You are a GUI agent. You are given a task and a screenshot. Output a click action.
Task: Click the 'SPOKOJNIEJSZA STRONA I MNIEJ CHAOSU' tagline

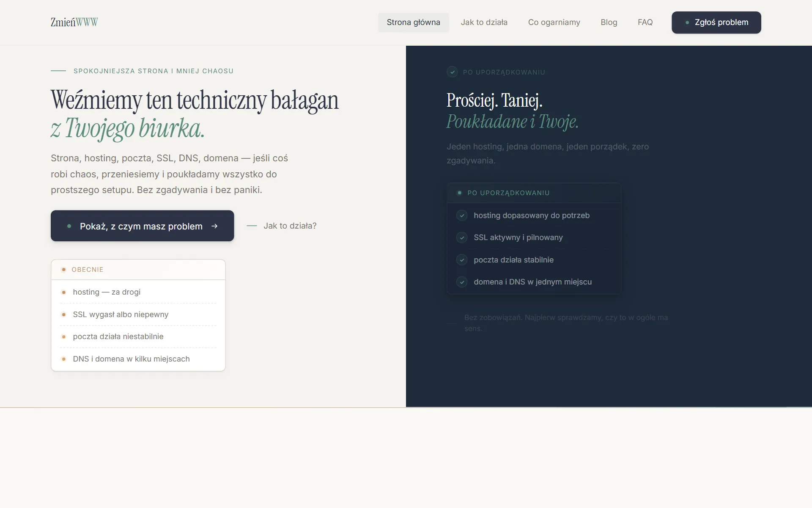click(154, 71)
